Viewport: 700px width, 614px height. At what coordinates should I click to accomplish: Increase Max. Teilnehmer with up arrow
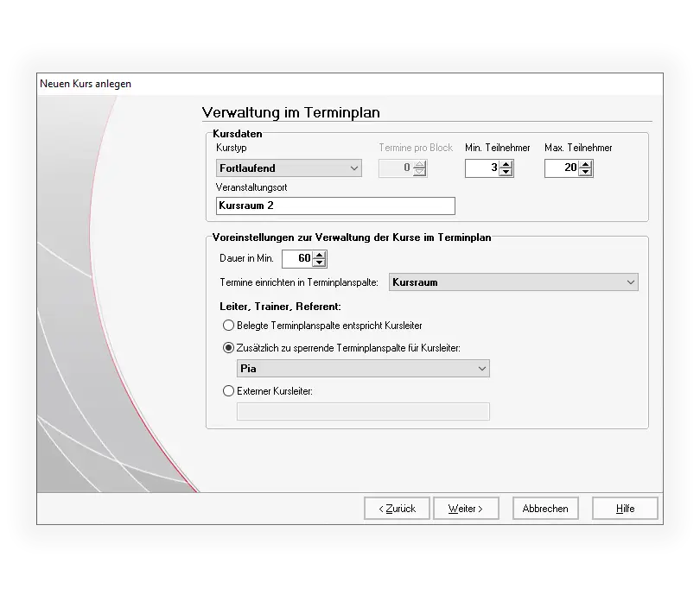(x=586, y=164)
